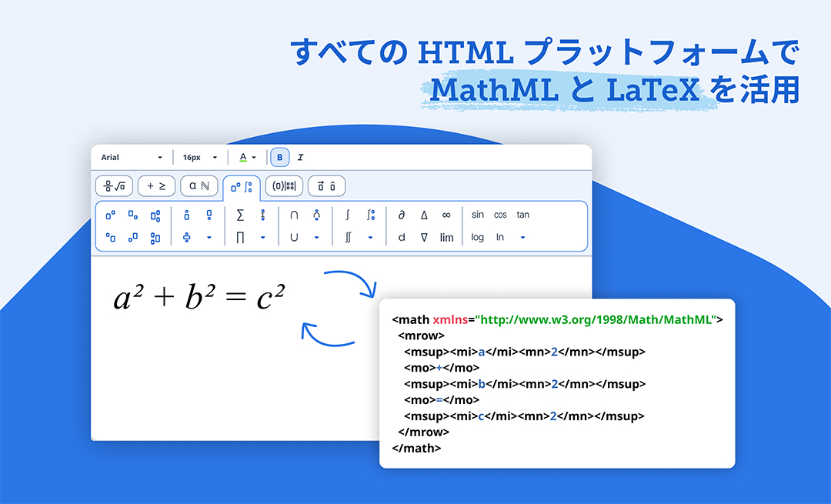This screenshot has width=831, height=504.
Task: Expand more sum and product options
Action: (263, 238)
